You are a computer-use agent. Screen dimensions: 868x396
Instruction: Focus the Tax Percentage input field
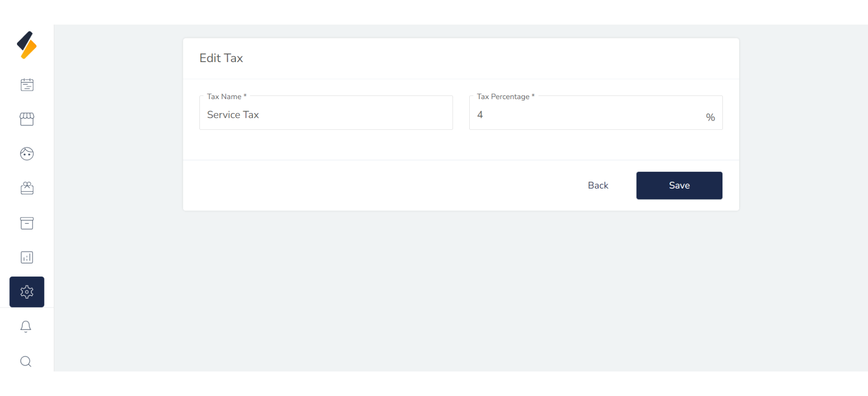pyautogui.click(x=584, y=114)
